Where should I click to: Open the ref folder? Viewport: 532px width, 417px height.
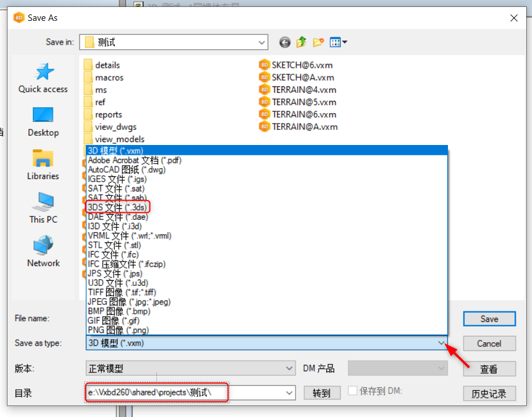click(94, 102)
